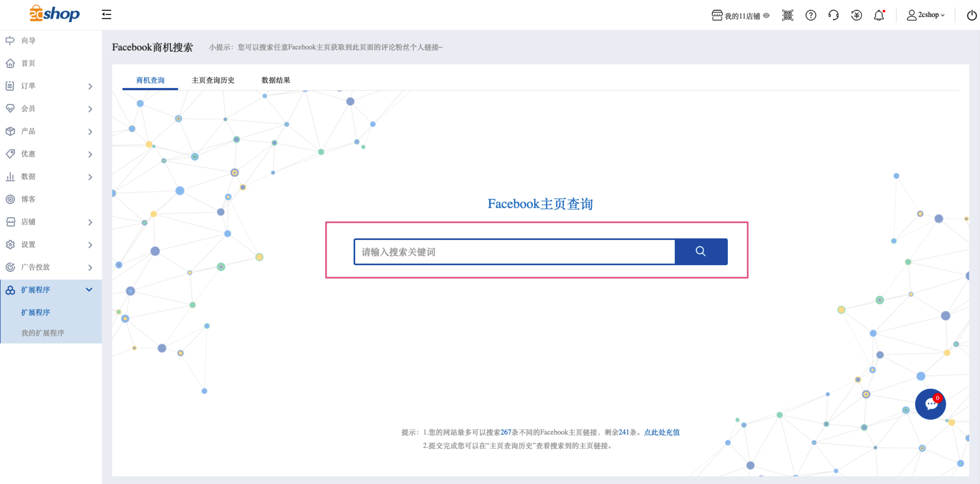This screenshot has width=980, height=484.
Task: Click the 向导 signpost icon
Action: pos(10,40)
